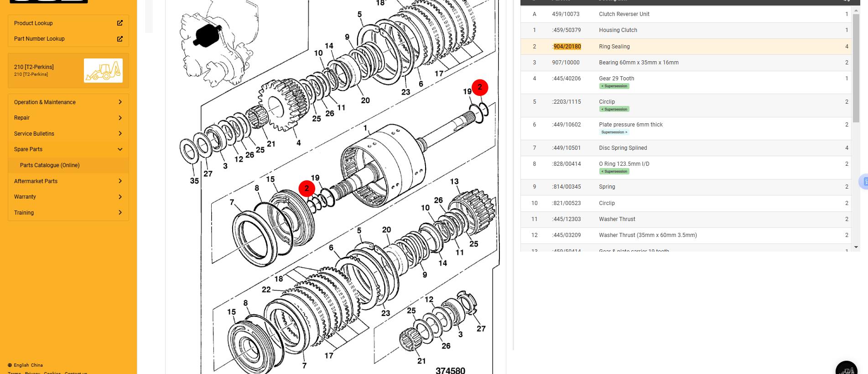
Task: Expand the Operation & Maintenance section
Action: 68,102
